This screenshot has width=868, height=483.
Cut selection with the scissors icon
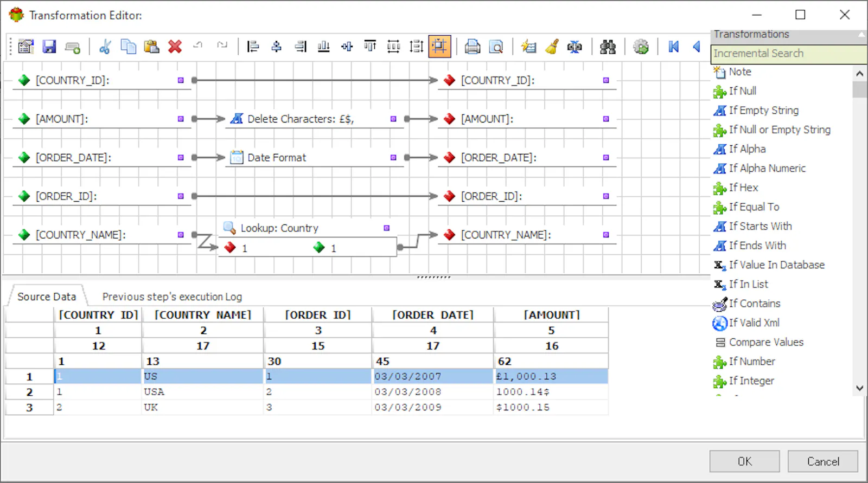tap(105, 47)
